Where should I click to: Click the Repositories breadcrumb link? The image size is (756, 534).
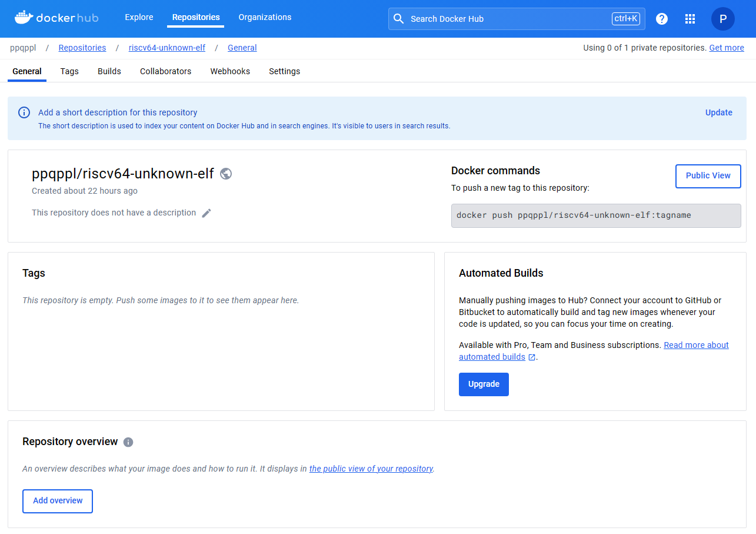pyautogui.click(x=82, y=48)
